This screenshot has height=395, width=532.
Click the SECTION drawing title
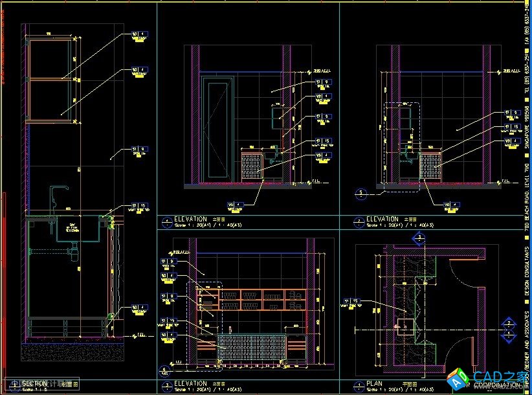(34, 384)
